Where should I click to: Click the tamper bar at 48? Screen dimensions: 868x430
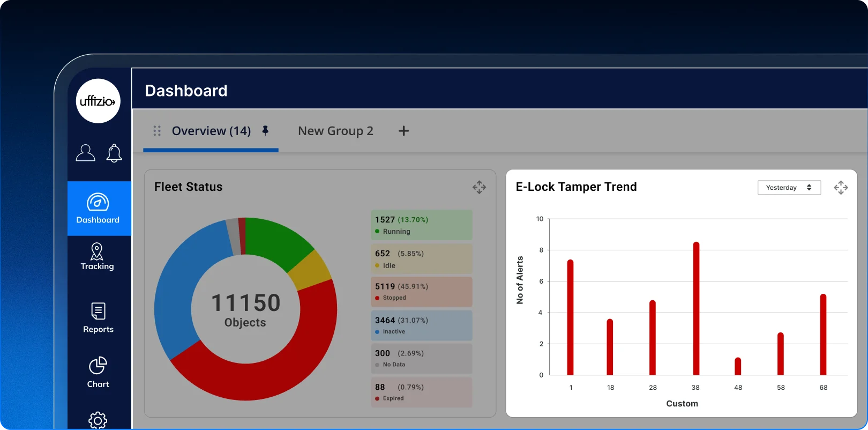click(x=738, y=366)
